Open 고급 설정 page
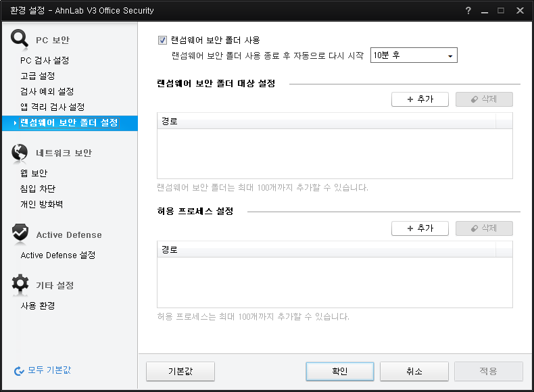Viewport: 534px width, 392px height. click(37, 76)
